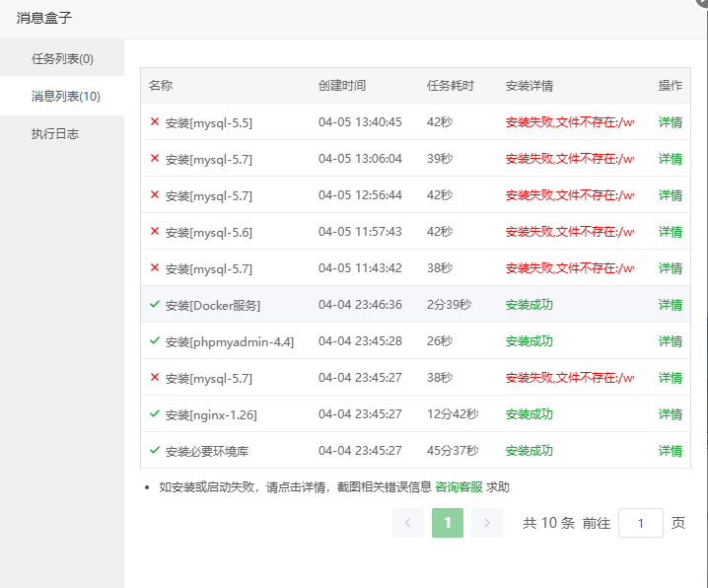Open 详情 for Docker服务 install
This screenshot has height=588, width=708.
pyautogui.click(x=671, y=305)
